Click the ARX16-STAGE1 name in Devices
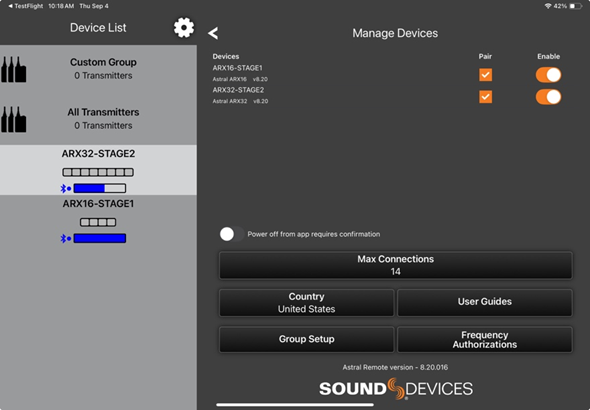 point(237,68)
